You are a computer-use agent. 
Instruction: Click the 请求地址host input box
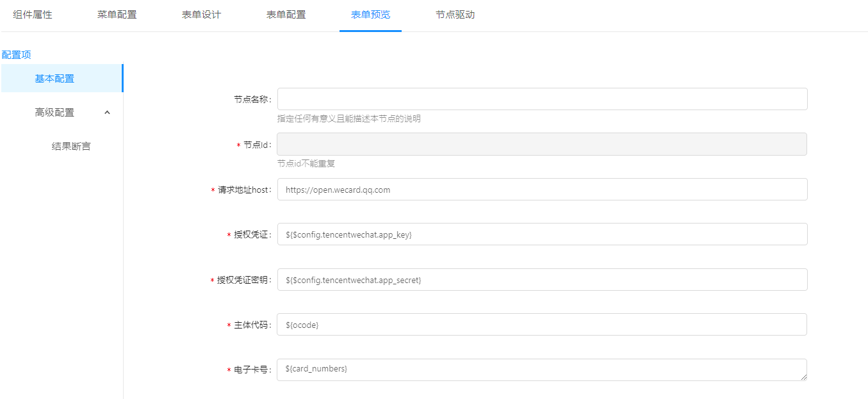point(541,190)
